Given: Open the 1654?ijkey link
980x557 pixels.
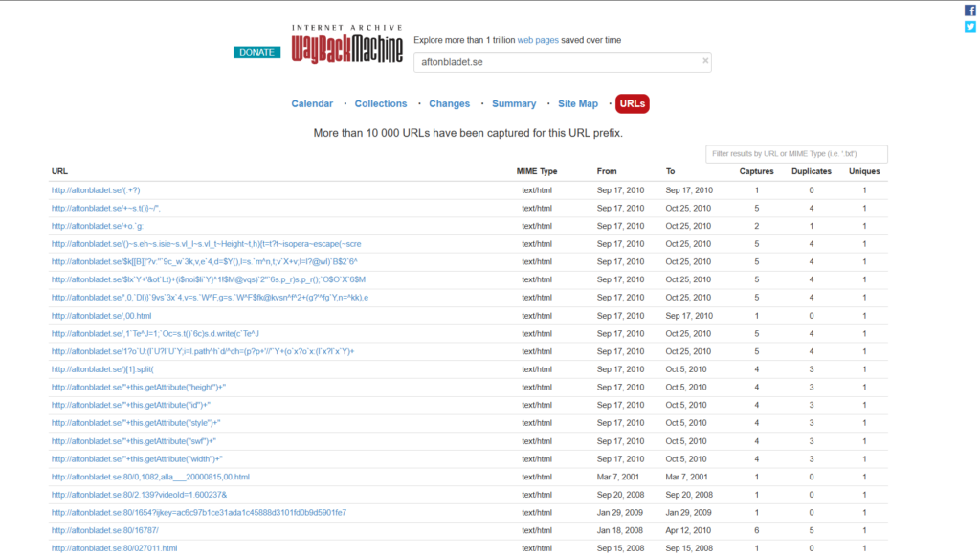Looking at the screenshot, I should pyautogui.click(x=199, y=513).
